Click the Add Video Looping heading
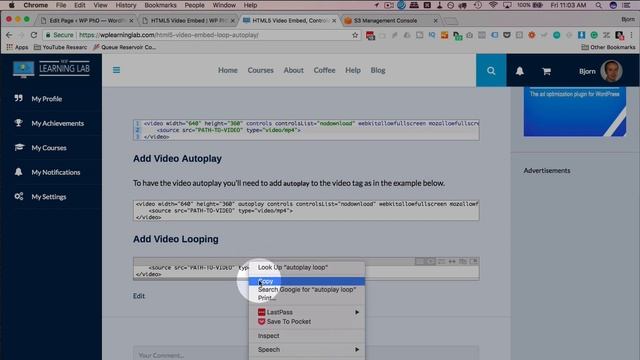This screenshot has height=360, width=640. [x=176, y=239]
